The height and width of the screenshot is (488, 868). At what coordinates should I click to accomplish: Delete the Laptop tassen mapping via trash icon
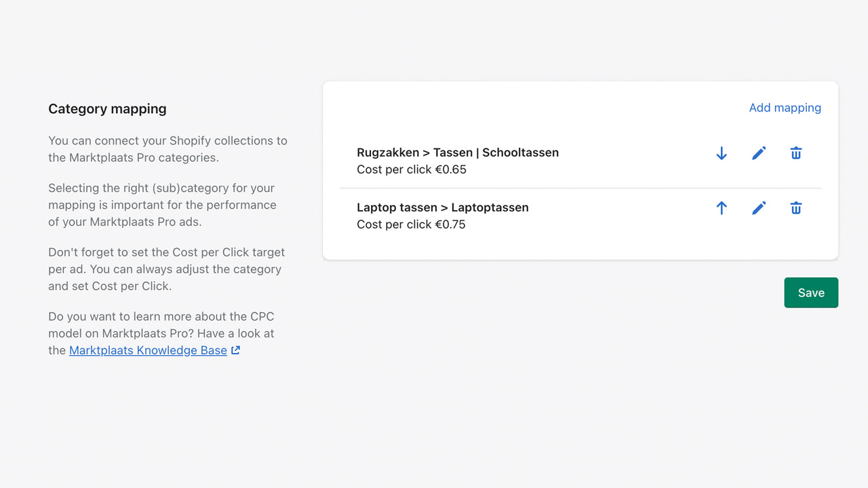click(x=795, y=208)
